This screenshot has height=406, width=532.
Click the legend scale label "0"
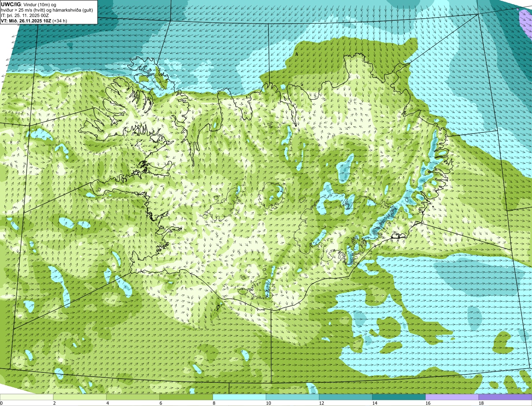pos(1,403)
